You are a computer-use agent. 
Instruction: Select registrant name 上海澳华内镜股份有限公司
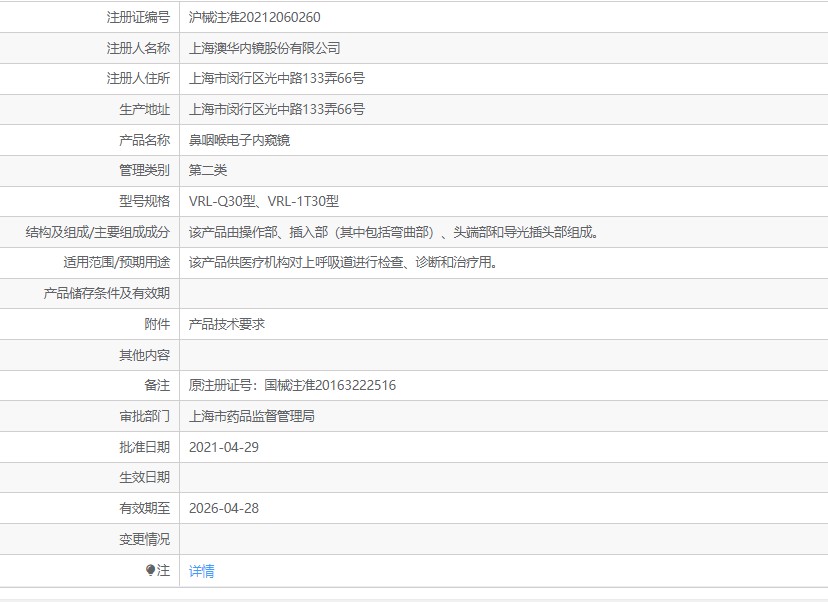[x=264, y=48]
